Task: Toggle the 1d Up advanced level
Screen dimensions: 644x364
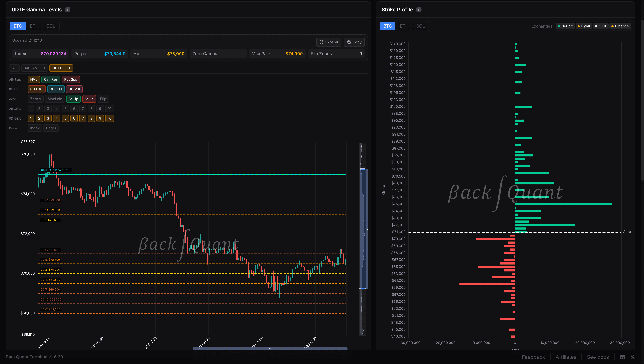Action: (x=73, y=99)
